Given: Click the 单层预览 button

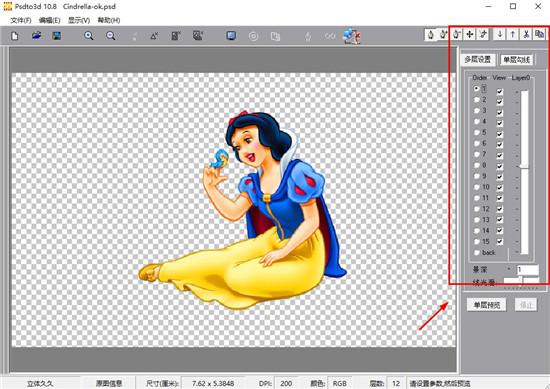Looking at the screenshot, I should click(487, 304).
